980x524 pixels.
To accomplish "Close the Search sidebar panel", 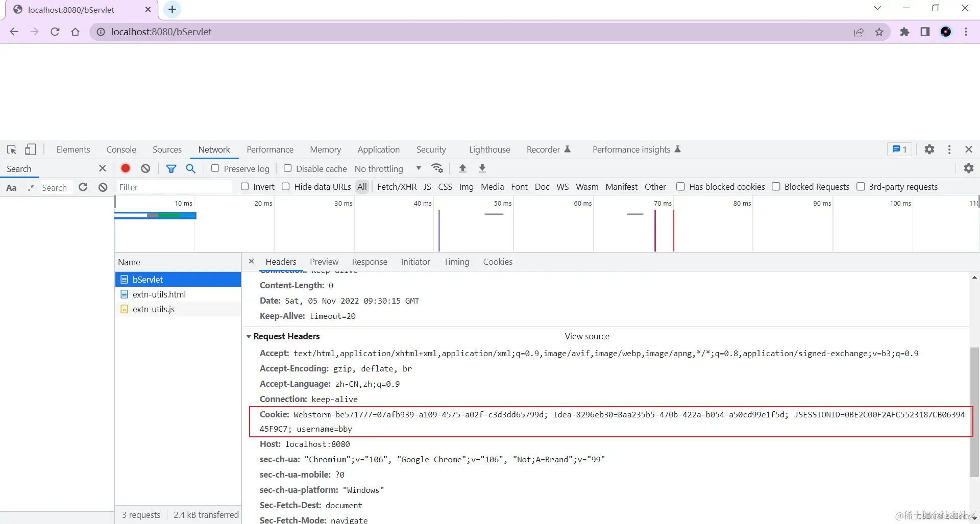I will (x=103, y=168).
